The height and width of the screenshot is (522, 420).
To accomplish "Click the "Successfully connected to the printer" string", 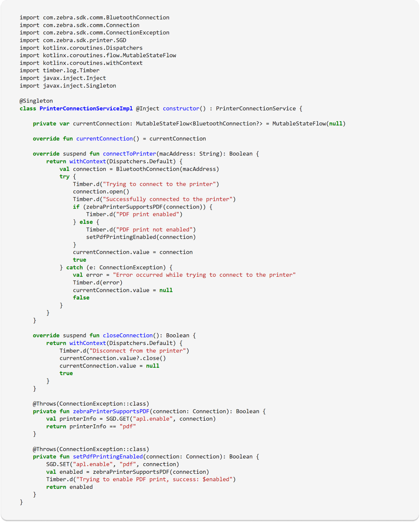I will click(x=168, y=199).
